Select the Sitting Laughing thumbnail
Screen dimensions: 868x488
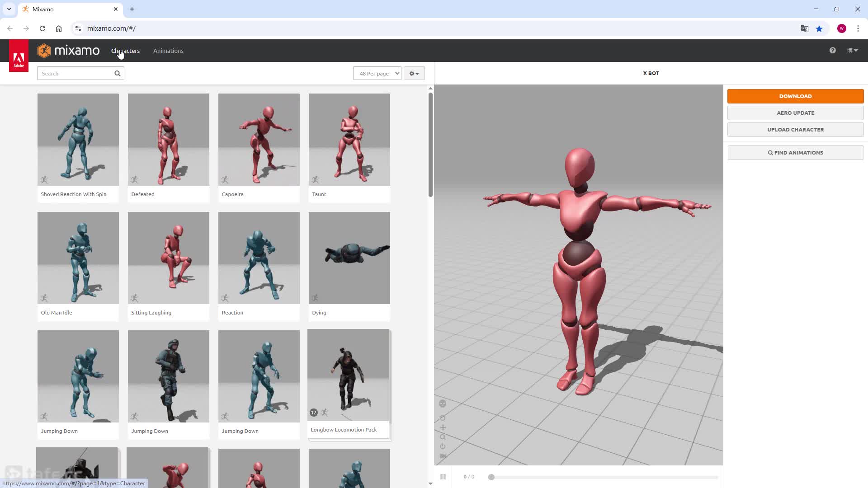(169, 258)
